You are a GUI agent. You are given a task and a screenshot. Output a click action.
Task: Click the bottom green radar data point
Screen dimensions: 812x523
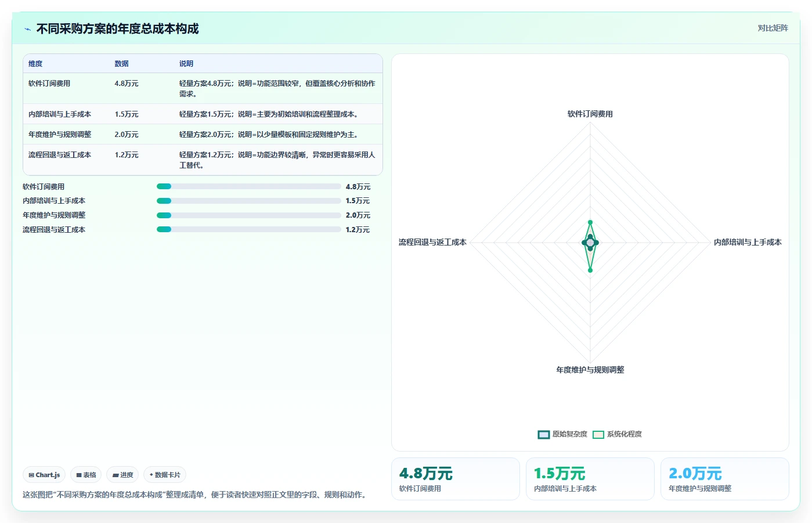590,270
